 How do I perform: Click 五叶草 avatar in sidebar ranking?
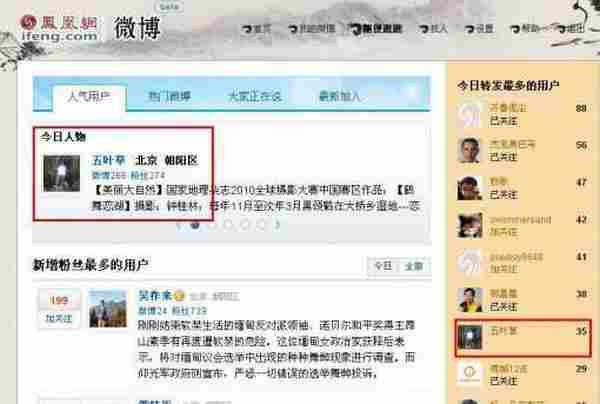pos(470,337)
